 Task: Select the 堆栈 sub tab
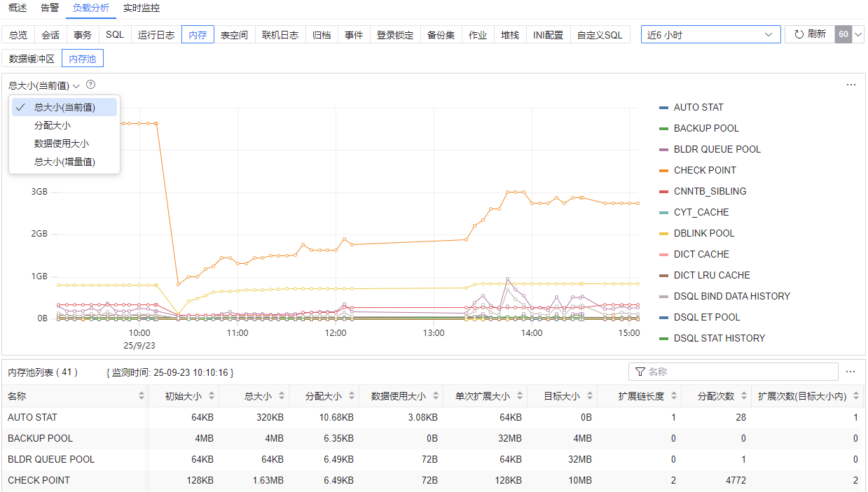pyautogui.click(x=510, y=35)
